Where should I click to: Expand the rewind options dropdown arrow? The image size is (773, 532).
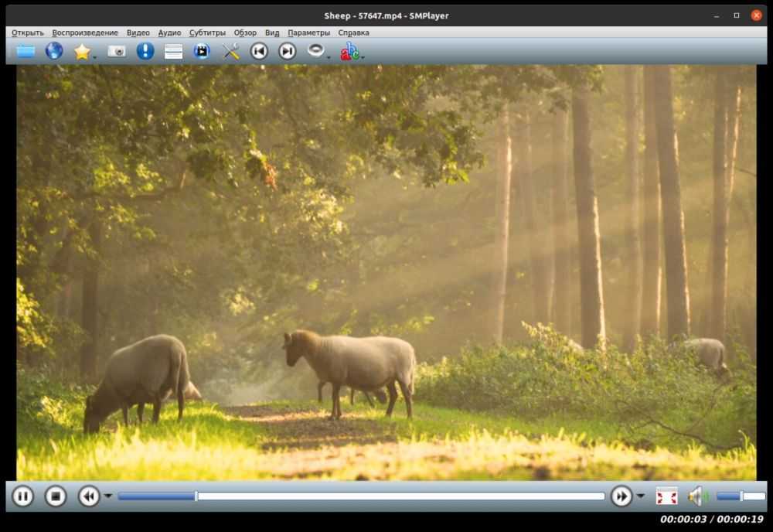pos(108,496)
